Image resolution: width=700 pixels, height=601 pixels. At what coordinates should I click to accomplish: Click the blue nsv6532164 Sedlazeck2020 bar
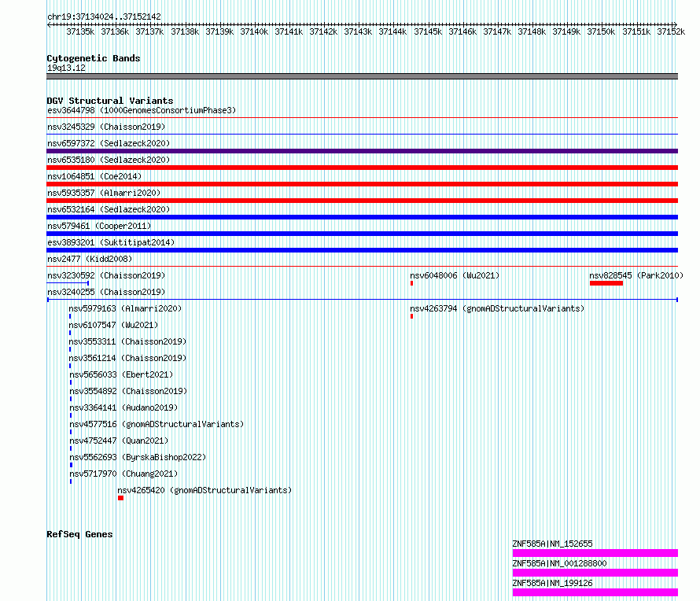[362, 217]
